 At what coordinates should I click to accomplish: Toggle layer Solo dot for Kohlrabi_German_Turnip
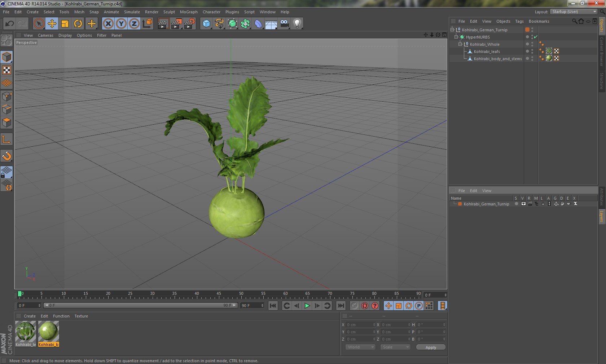pos(517,204)
